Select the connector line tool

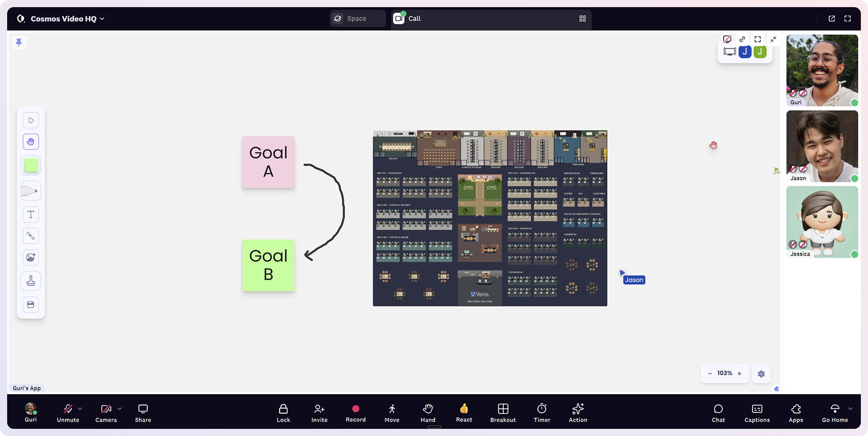[x=31, y=236]
